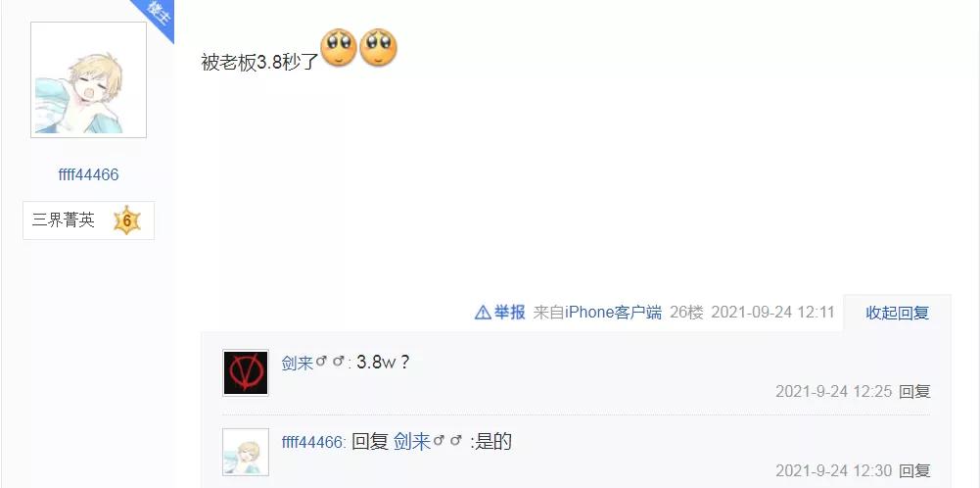Click the blue 楼主 corner ribbon
980x488 pixels.
coord(155,17)
